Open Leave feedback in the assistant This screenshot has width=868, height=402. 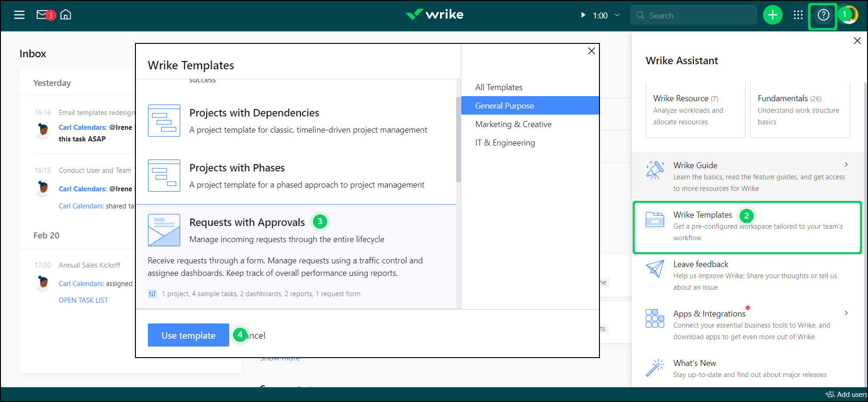pyautogui.click(x=747, y=275)
